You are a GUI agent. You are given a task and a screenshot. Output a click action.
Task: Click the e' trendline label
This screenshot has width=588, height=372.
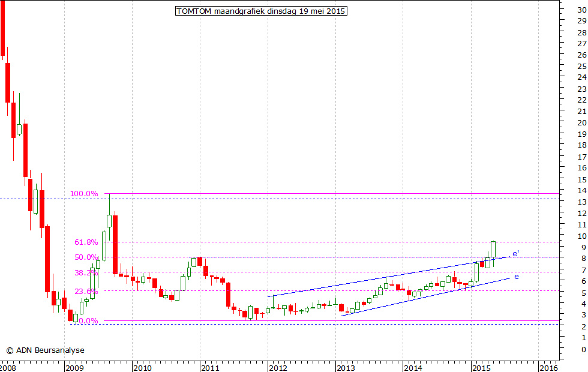coord(515,254)
